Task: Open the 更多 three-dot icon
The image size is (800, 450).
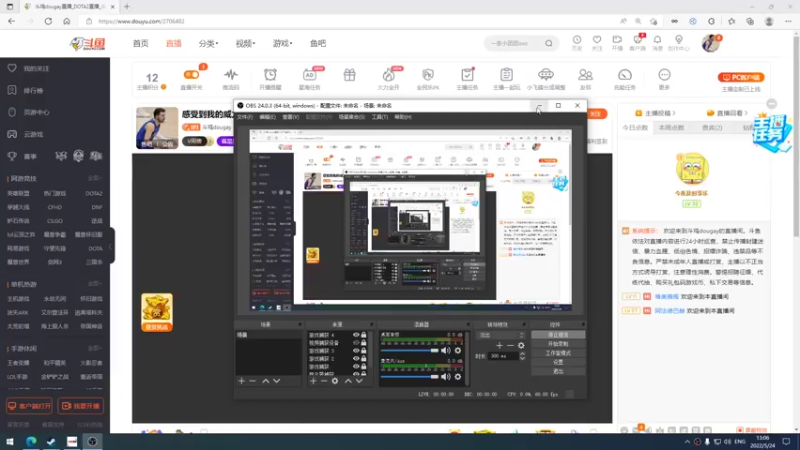Action: click(664, 75)
